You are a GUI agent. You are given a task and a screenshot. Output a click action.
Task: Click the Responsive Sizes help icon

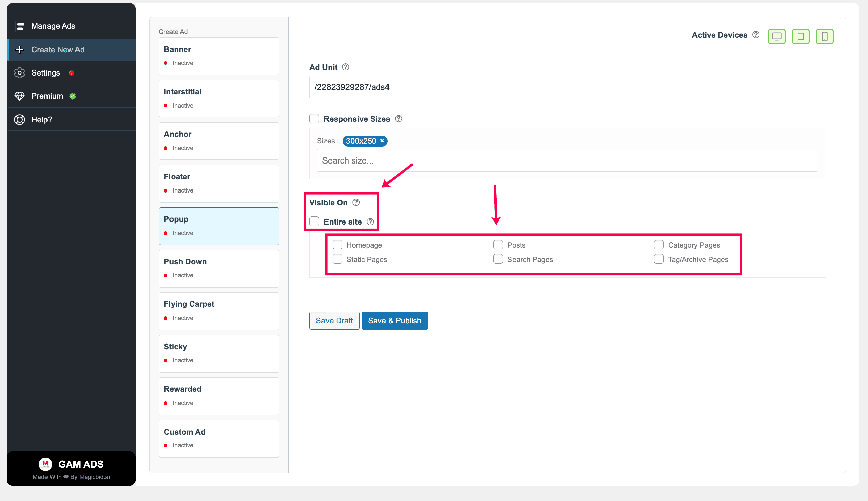(398, 119)
